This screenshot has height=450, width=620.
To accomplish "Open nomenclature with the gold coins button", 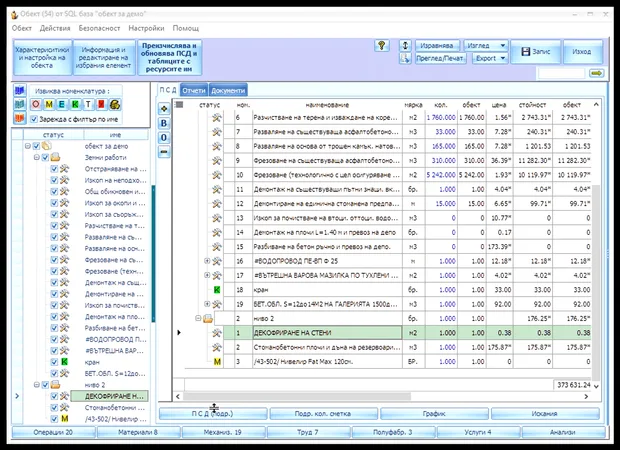I will pos(115,104).
